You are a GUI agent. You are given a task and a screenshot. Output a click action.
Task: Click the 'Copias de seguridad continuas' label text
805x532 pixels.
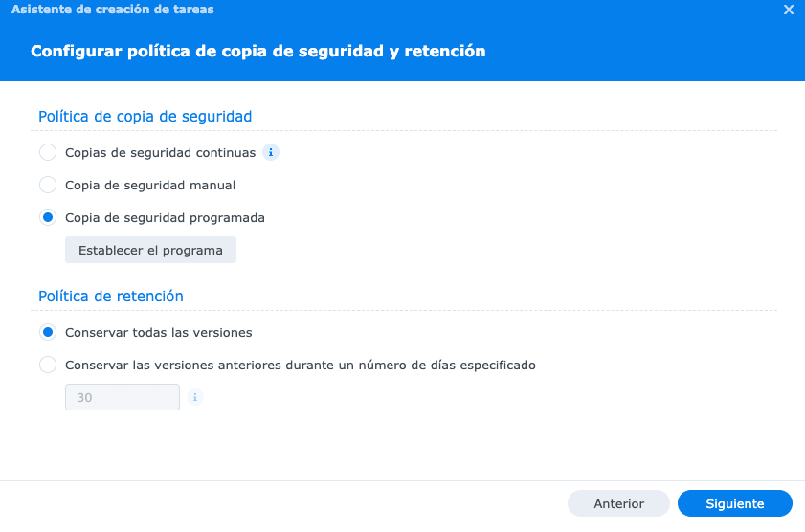(160, 152)
